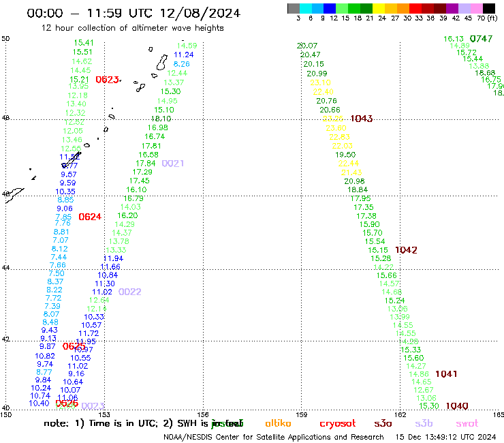504x443 pixels.
Task: Select wave height value 20.07
Action: (307, 46)
